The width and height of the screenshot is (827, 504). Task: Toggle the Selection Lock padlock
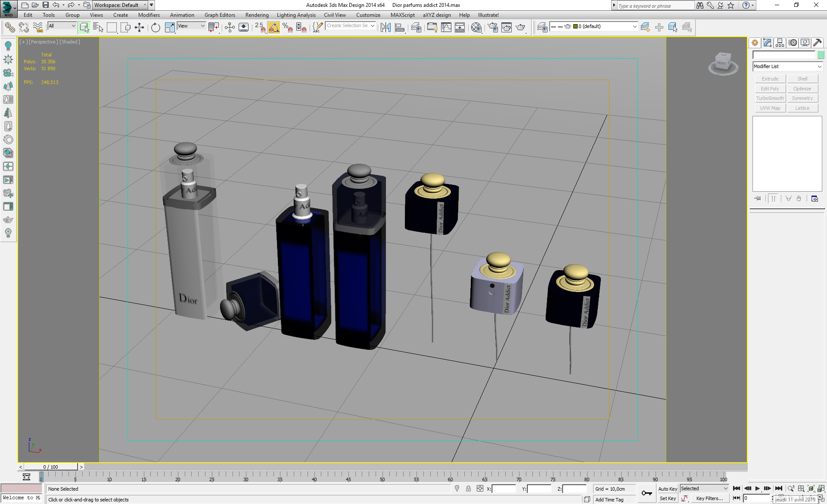468,488
